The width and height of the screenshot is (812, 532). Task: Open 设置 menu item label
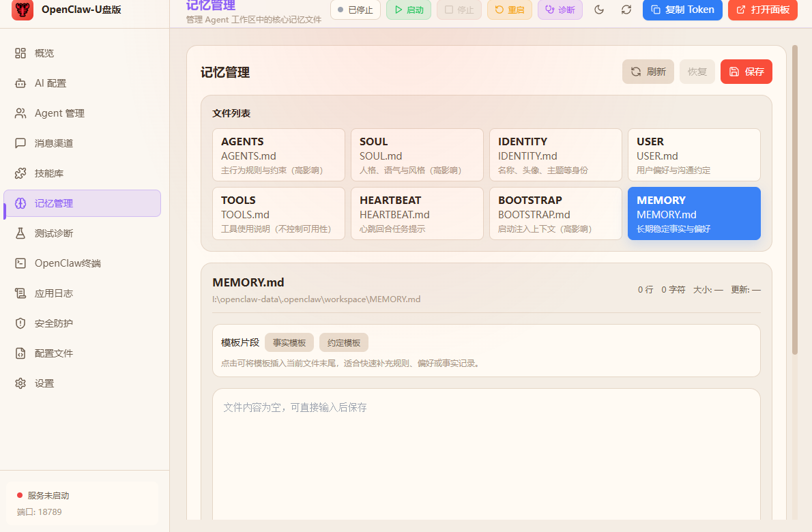click(44, 383)
